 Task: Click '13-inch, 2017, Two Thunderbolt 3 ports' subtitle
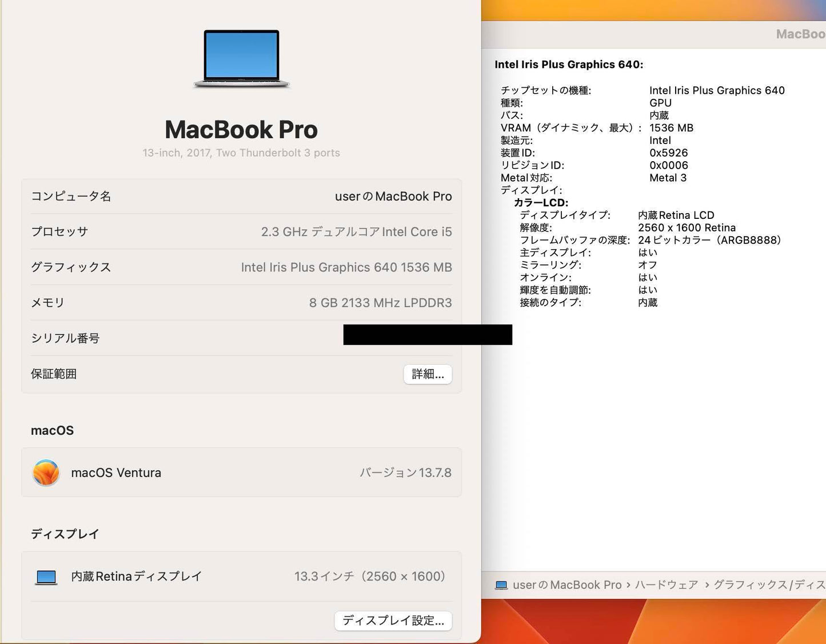tap(241, 153)
